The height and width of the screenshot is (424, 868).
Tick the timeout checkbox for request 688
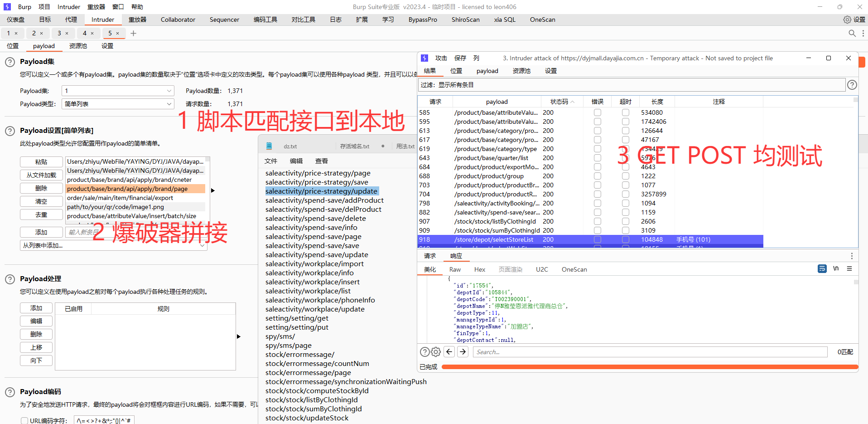click(x=626, y=176)
